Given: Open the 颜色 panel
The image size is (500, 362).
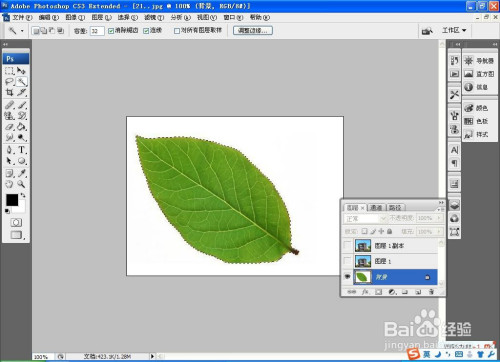Looking at the screenshot, I should point(479,108).
